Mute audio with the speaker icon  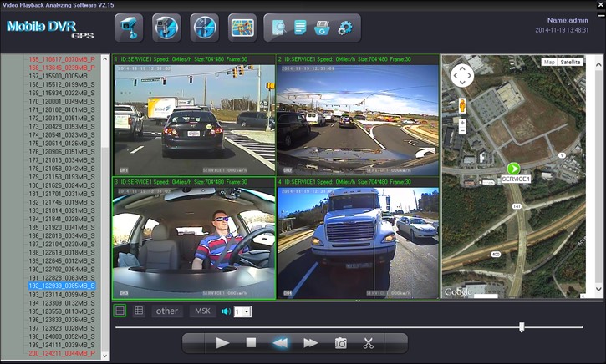225,311
